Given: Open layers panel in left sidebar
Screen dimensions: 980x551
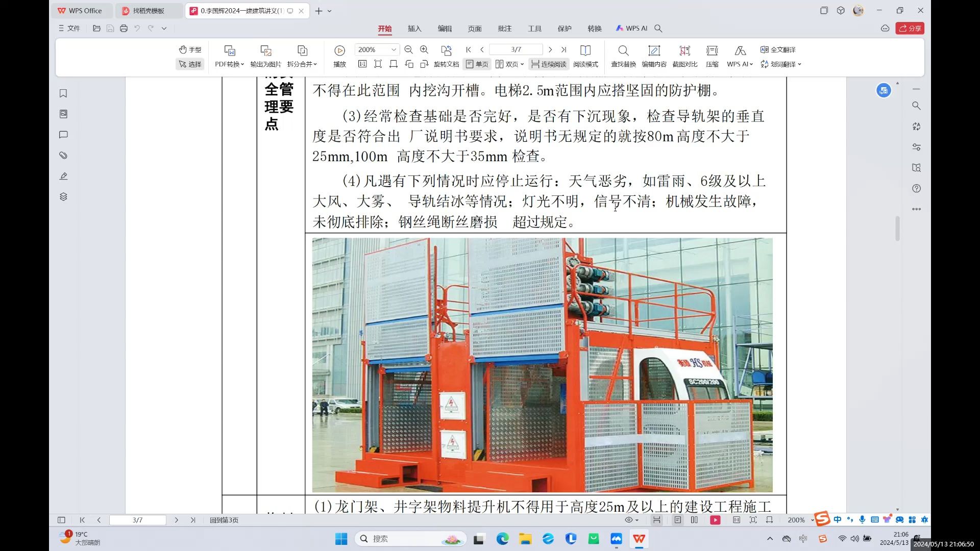Looking at the screenshot, I should (63, 196).
